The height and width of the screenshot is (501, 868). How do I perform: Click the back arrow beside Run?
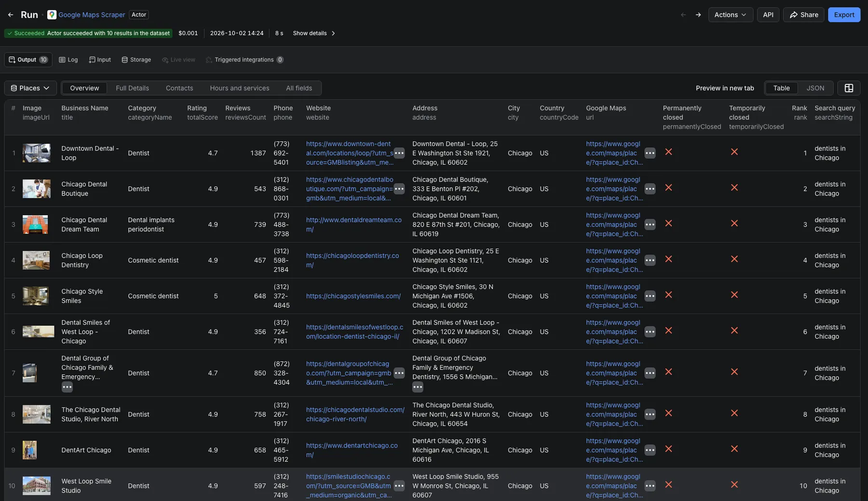click(x=11, y=15)
